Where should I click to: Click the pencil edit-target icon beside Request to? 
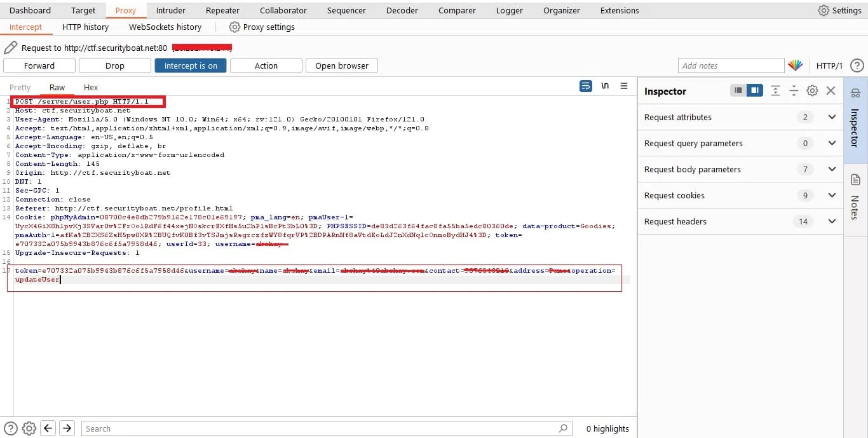(x=10, y=48)
